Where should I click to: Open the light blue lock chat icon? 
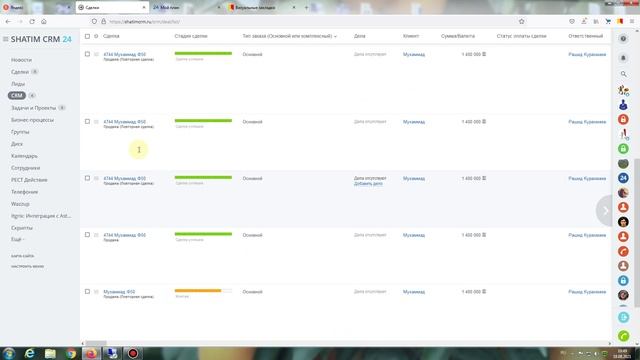[x=623, y=280]
